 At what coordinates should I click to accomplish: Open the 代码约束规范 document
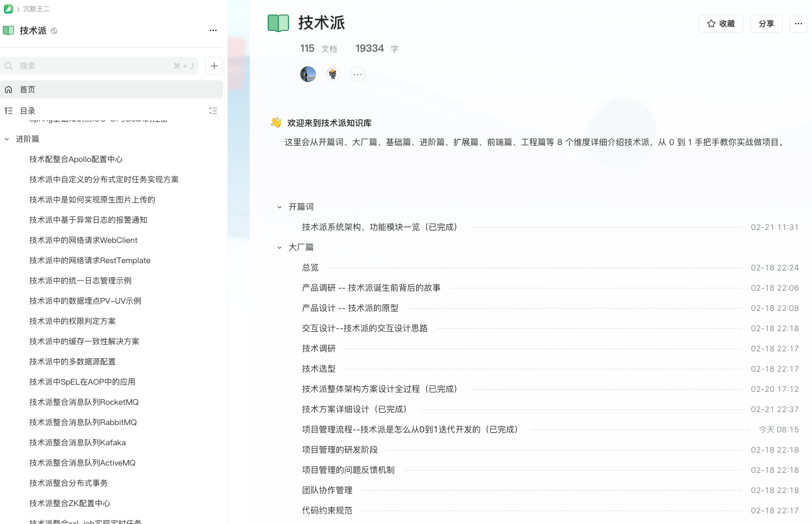(x=327, y=511)
